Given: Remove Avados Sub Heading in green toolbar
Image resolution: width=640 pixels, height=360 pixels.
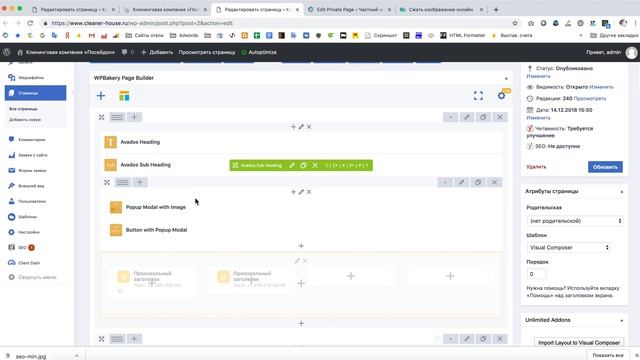Looking at the screenshot, I should pyautogui.click(x=315, y=165).
